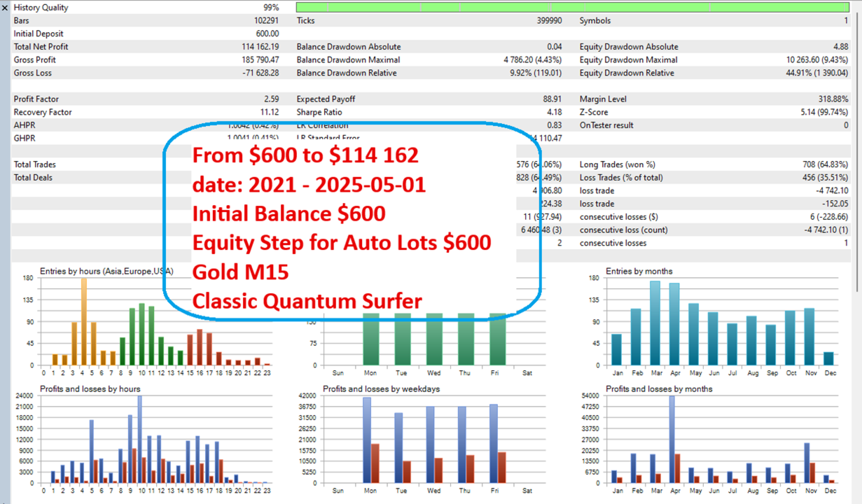Click the Margin Level value 318.88%
862x504 pixels.
tap(833, 99)
